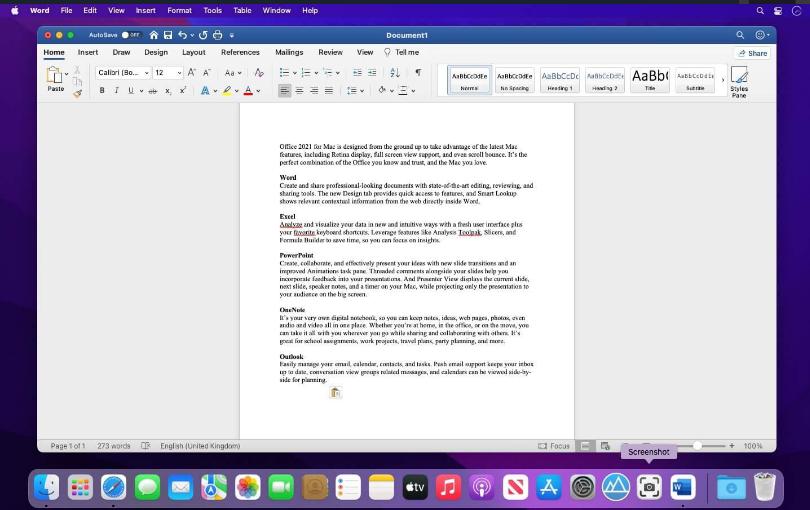Click font color red A button
Screen dimensions: 810x510
(248, 91)
